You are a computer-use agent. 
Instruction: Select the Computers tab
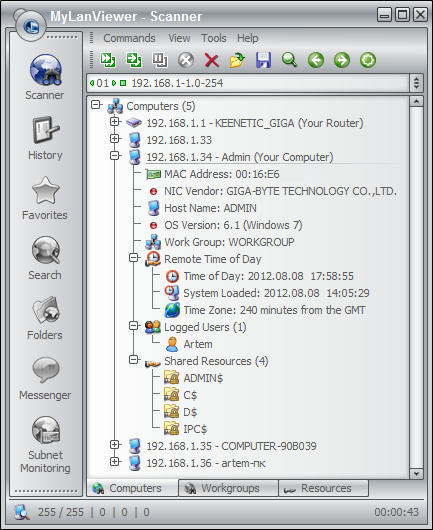(133, 488)
